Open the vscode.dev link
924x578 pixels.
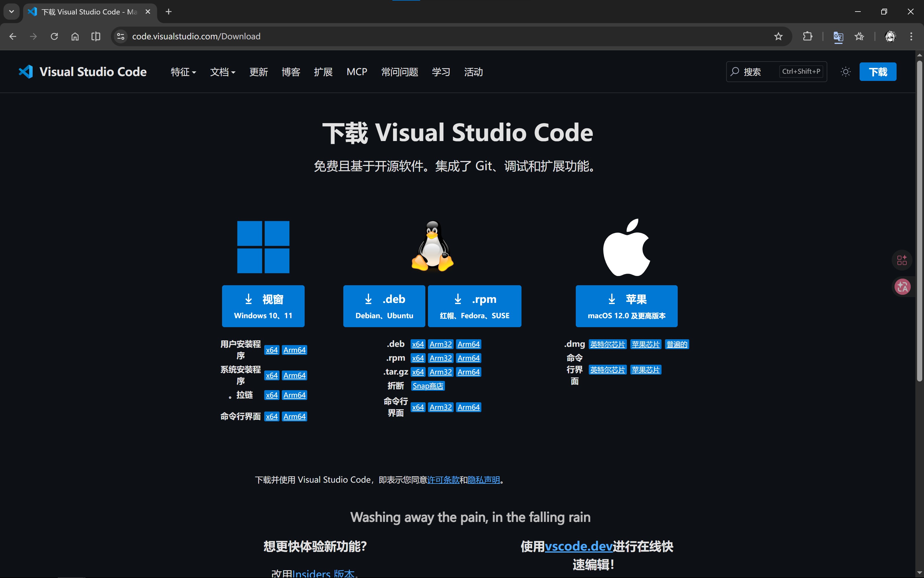coord(578,546)
